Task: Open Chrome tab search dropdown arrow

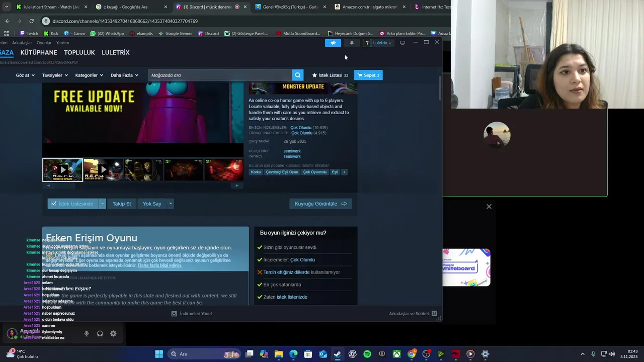Action: point(7,7)
